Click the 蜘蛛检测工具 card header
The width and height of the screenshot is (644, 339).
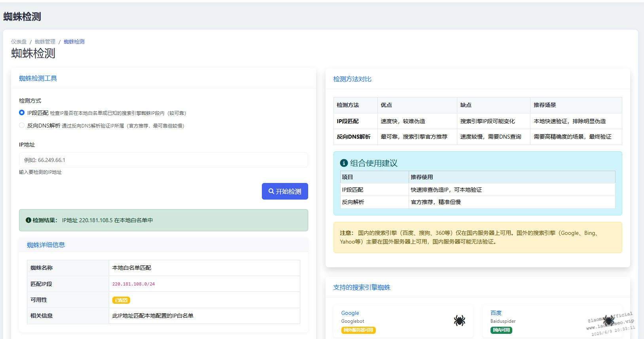pos(163,78)
